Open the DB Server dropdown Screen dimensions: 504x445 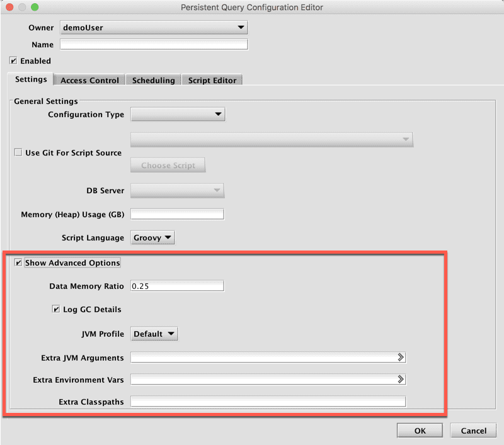point(177,191)
